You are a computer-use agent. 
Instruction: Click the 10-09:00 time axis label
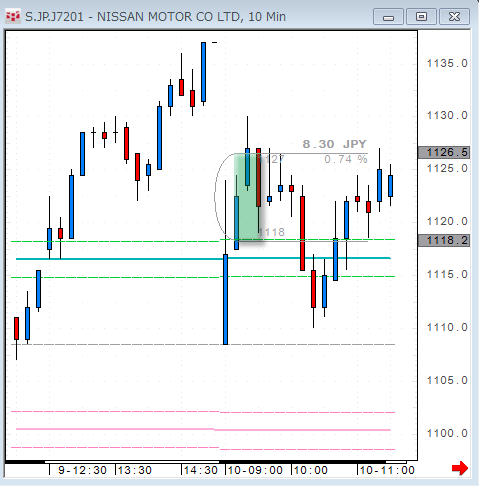(x=255, y=470)
